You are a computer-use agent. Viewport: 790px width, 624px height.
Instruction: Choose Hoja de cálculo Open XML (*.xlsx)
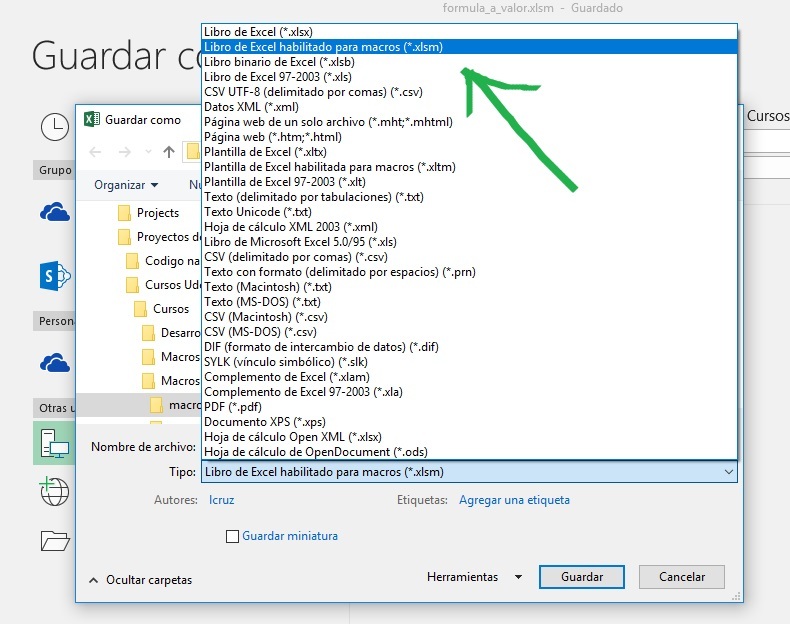[x=469, y=437]
